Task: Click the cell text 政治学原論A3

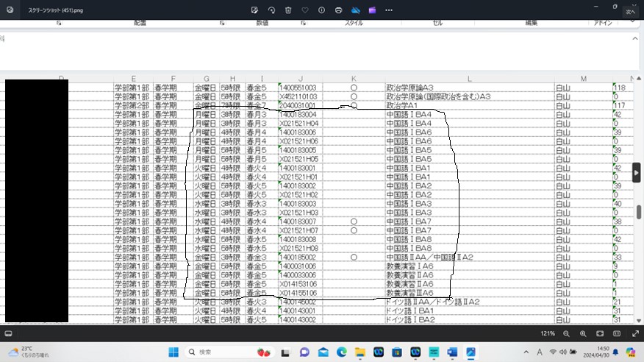Action: (x=409, y=88)
